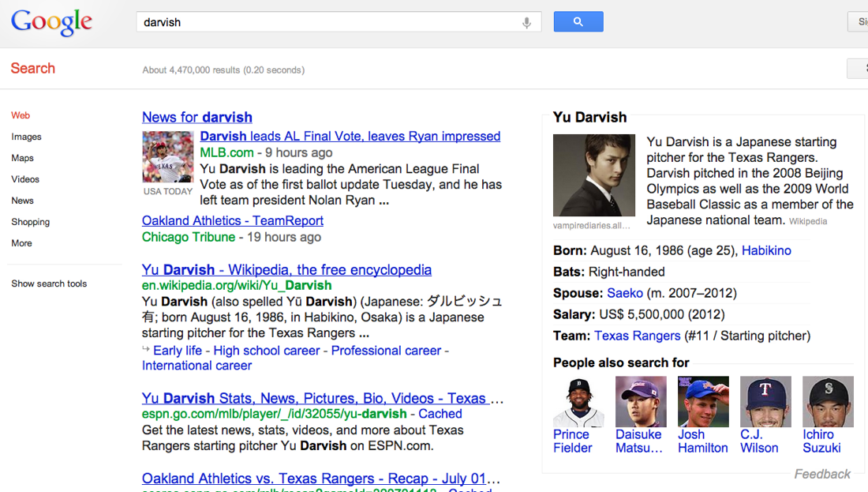Click the Feedback link
The image size is (868, 492).
point(822,475)
